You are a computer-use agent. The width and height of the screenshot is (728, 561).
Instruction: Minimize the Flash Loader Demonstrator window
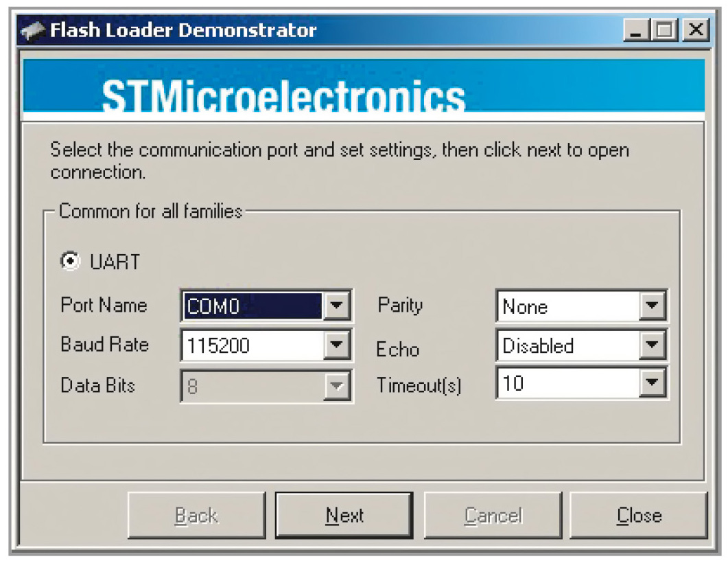(637, 31)
